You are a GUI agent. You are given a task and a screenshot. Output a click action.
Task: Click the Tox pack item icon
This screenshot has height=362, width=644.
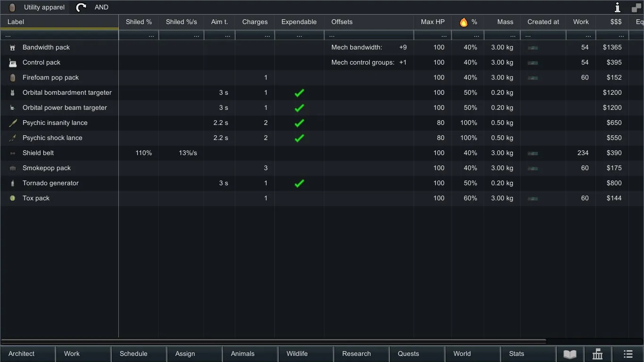pyautogui.click(x=13, y=198)
